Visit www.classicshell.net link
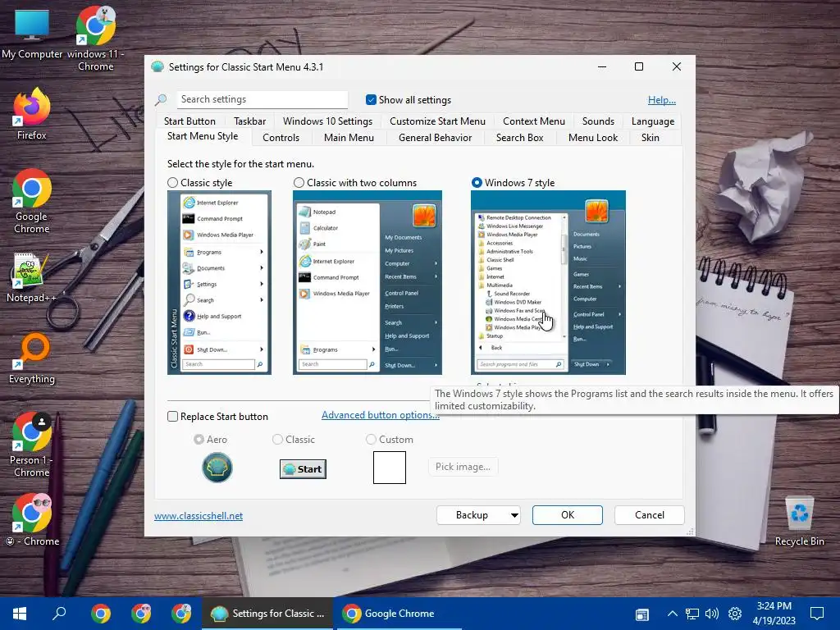This screenshot has width=840, height=630. 199,516
